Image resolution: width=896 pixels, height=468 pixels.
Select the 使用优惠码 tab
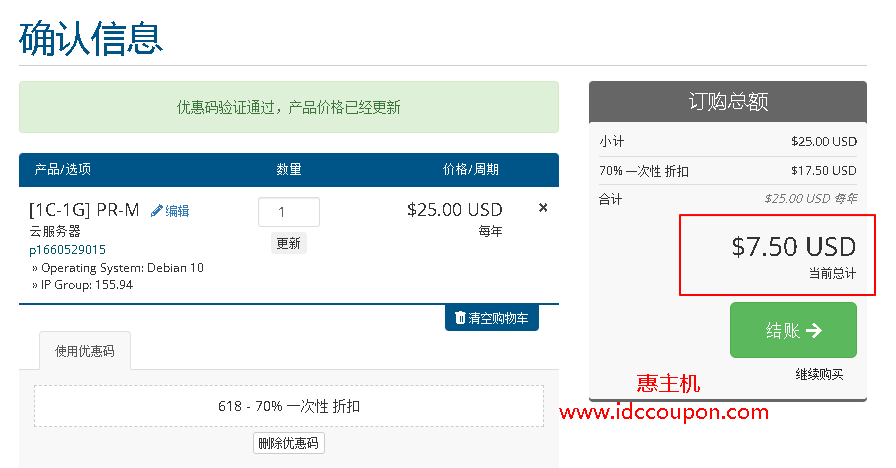pyautogui.click(x=85, y=350)
